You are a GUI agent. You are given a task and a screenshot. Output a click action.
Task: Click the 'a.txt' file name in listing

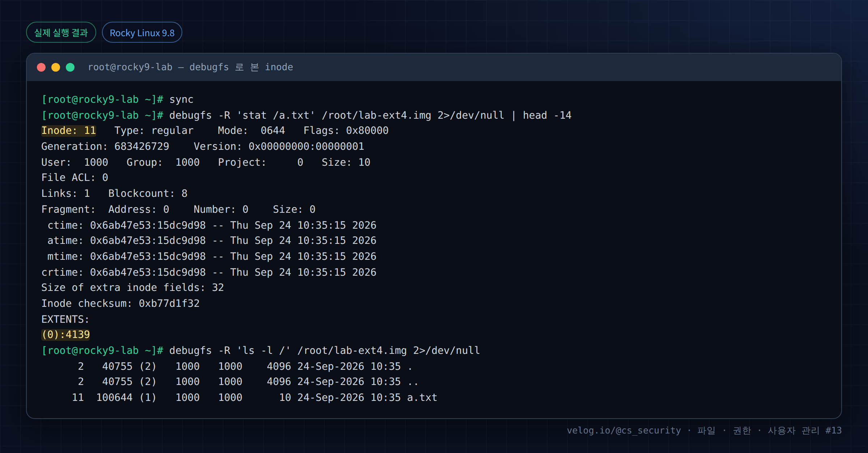tap(422, 398)
